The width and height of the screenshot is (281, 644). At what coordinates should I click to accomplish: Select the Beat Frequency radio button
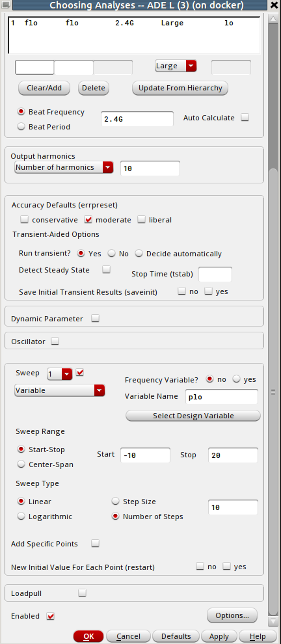click(21, 112)
